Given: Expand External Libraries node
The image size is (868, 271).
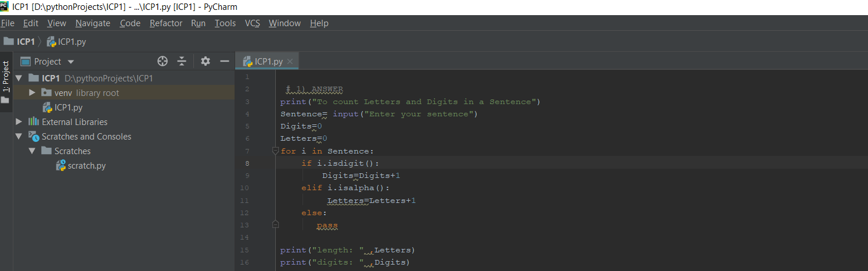Looking at the screenshot, I should click(x=19, y=122).
